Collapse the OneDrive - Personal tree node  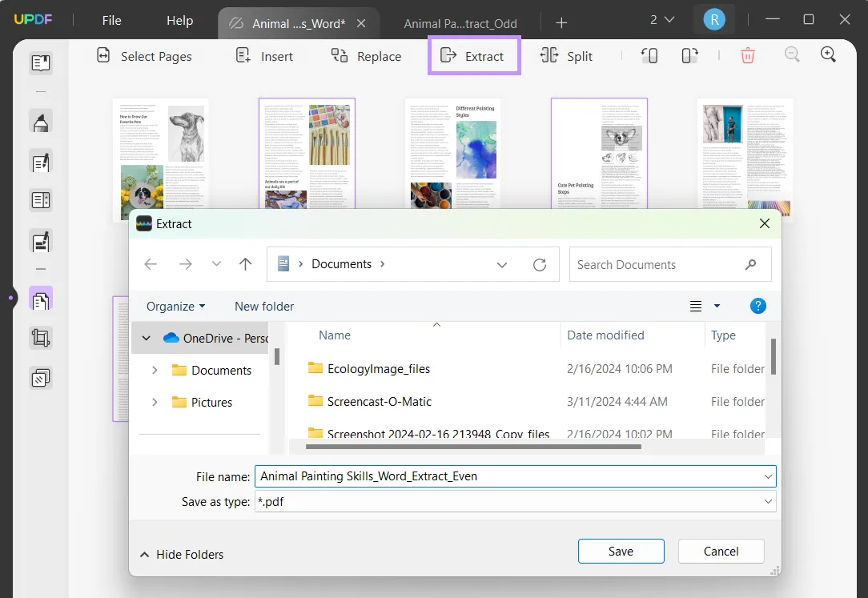coord(147,338)
